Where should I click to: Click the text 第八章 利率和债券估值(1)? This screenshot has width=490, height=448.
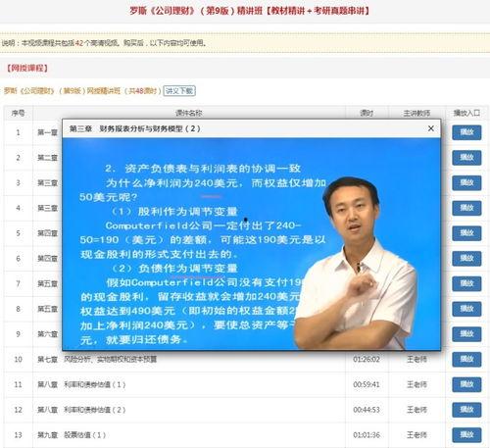(x=81, y=384)
